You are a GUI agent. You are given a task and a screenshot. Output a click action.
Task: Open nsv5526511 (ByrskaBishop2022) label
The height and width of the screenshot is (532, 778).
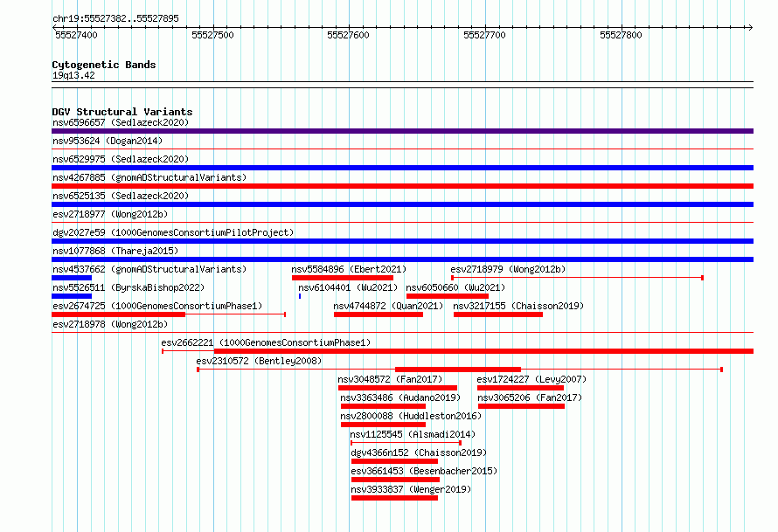(x=129, y=287)
